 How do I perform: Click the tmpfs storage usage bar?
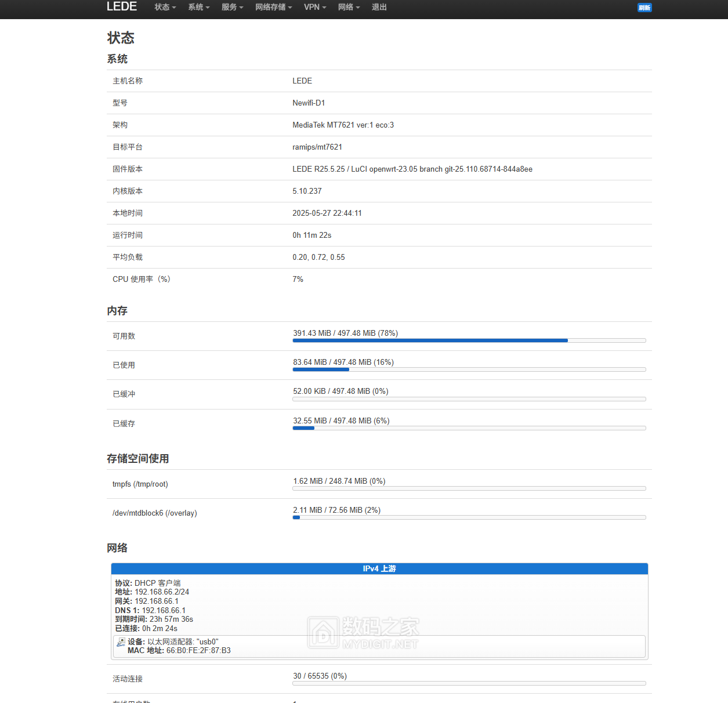coord(469,488)
